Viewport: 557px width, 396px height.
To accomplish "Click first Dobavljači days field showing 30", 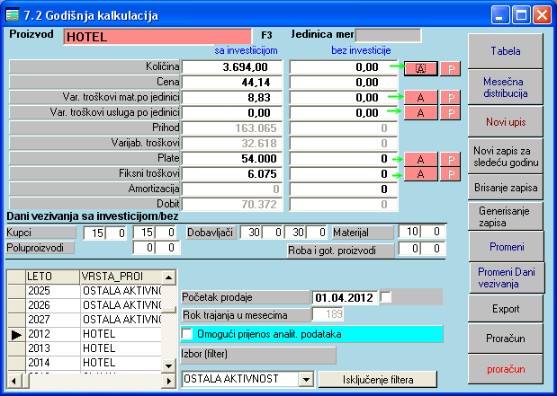I will point(251,233).
